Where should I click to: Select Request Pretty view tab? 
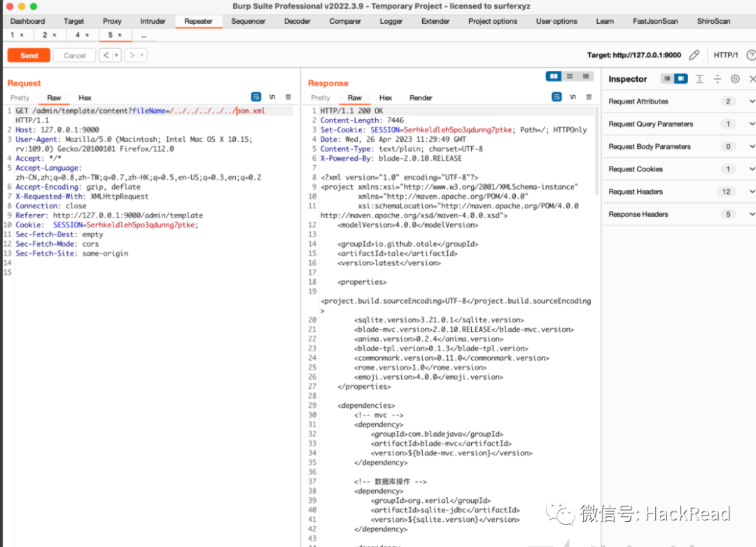20,98
